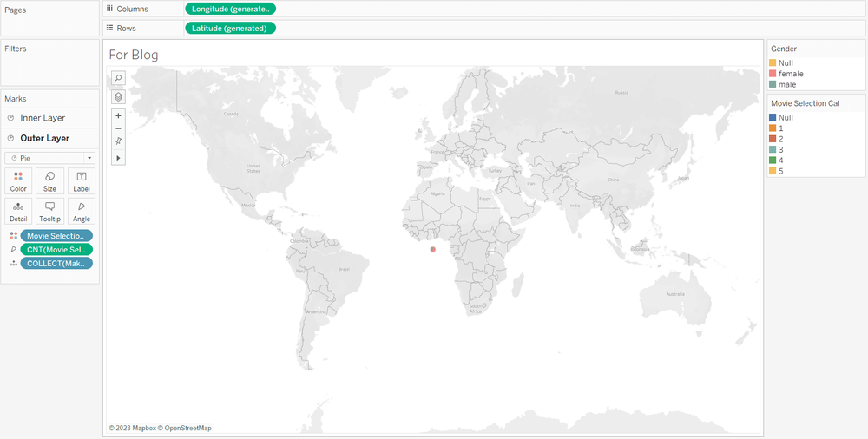Open the Pie mark type dropdown
This screenshot has height=439, width=868.
[x=49, y=158]
